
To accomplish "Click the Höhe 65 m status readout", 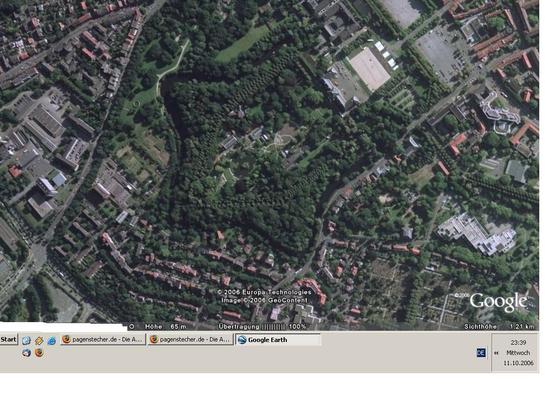I will pos(166,326).
